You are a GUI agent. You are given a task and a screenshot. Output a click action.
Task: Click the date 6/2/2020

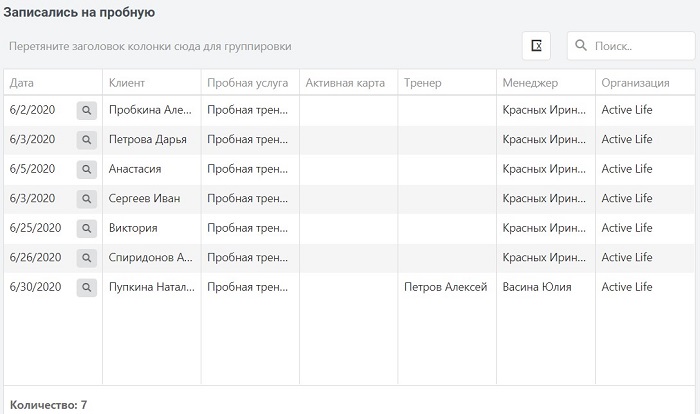click(33, 110)
